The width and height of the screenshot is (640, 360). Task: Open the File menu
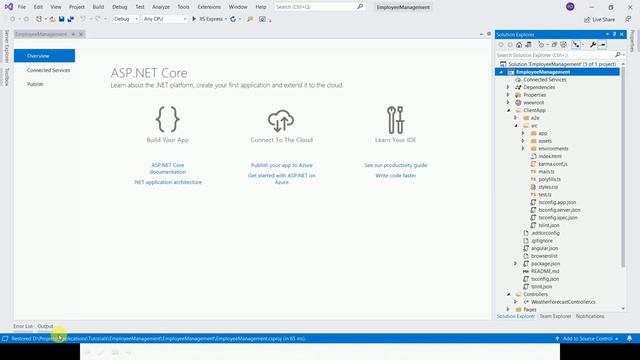[22, 7]
